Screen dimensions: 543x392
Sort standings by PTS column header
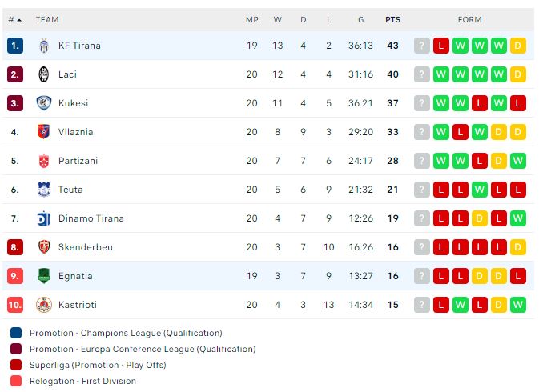pos(392,20)
